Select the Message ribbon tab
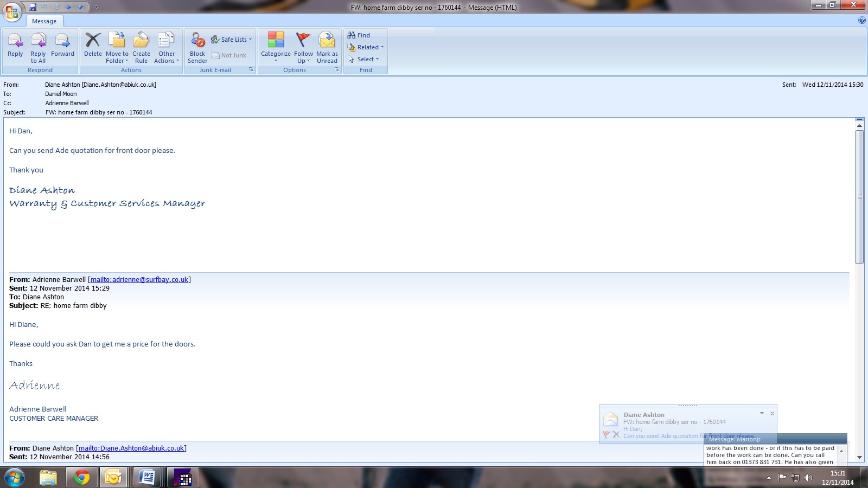The height and width of the screenshot is (488, 868). tap(44, 21)
